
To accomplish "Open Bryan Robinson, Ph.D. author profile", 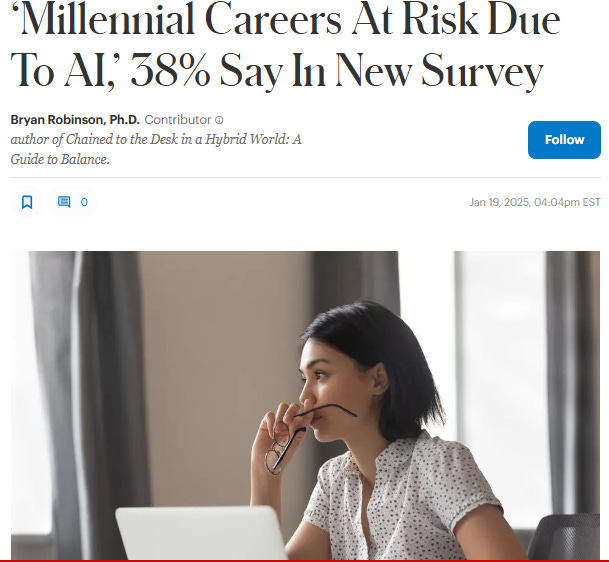I will pyautogui.click(x=75, y=120).
